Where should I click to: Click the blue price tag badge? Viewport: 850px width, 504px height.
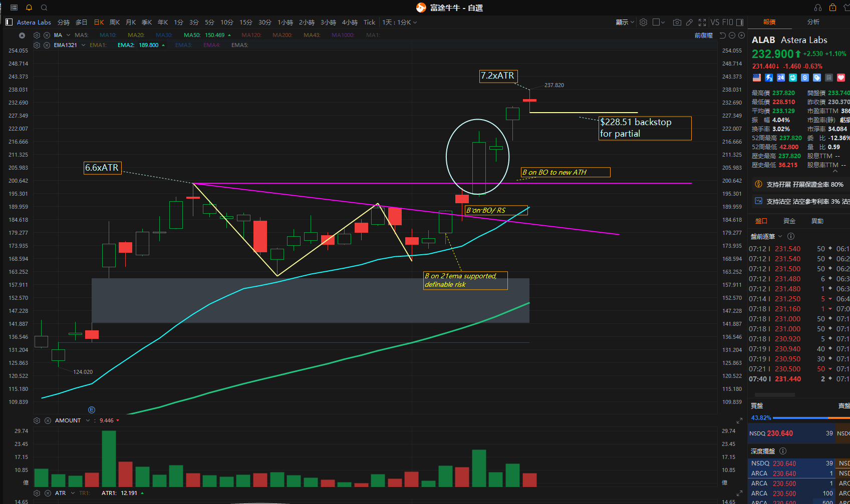tap(817, 78)
